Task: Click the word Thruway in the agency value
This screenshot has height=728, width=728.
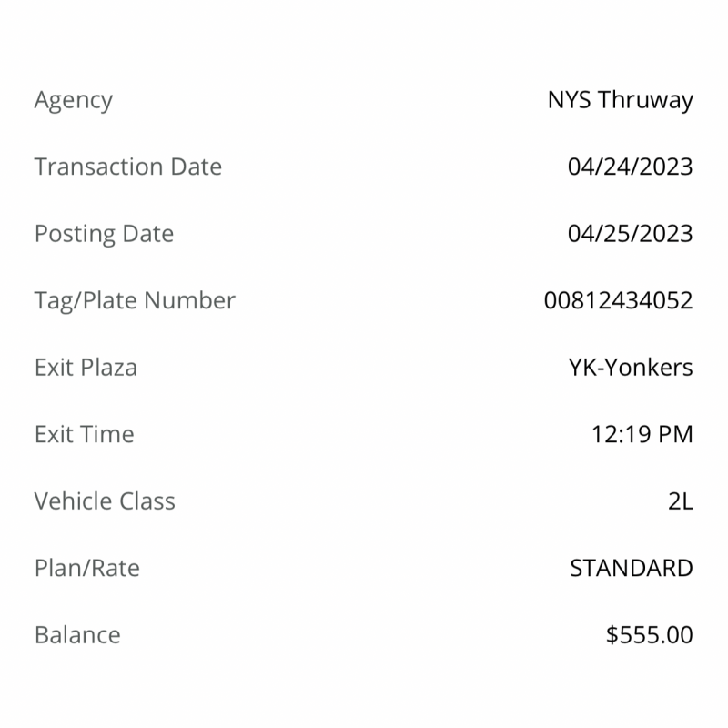Action: 645,101
